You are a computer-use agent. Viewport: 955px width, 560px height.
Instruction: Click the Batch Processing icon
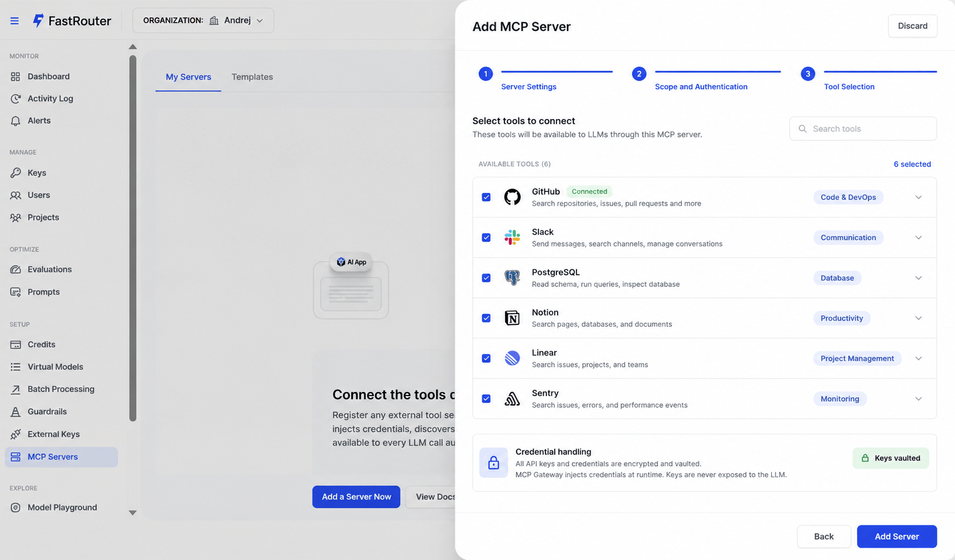click(16, 389)
